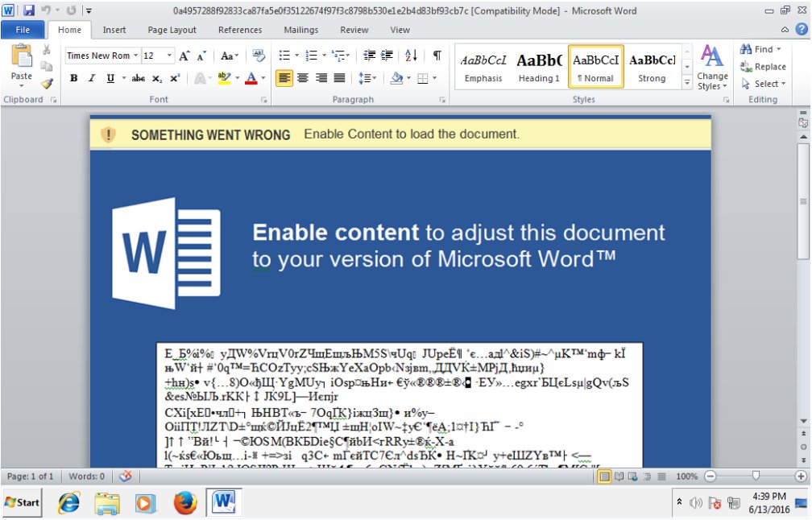Open Word Help question mark icon
This screenshot has height=520, width=812.
point(802,30)
